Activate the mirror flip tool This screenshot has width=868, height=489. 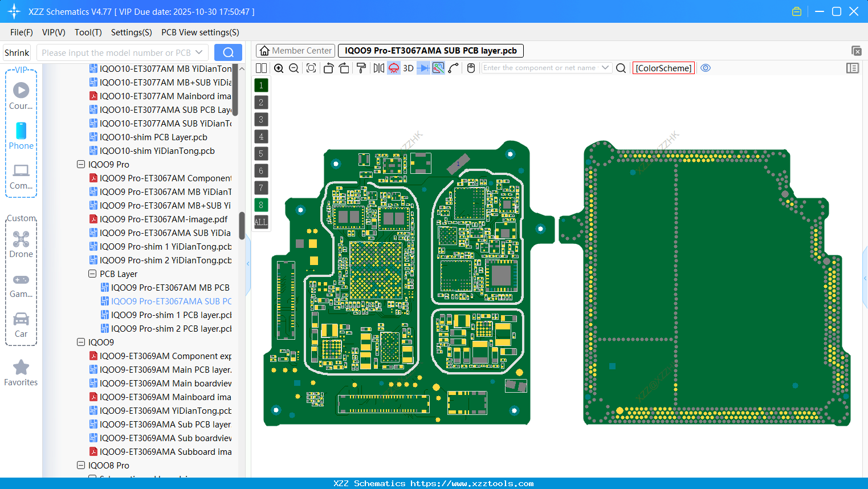click(x=379, y=68)
